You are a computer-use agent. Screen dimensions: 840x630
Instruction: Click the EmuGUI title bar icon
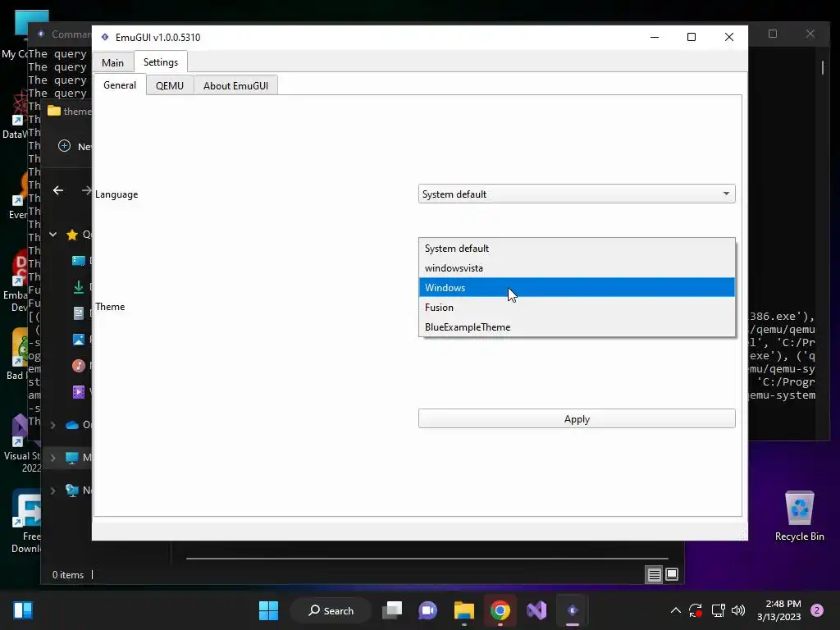coord(105,37)
